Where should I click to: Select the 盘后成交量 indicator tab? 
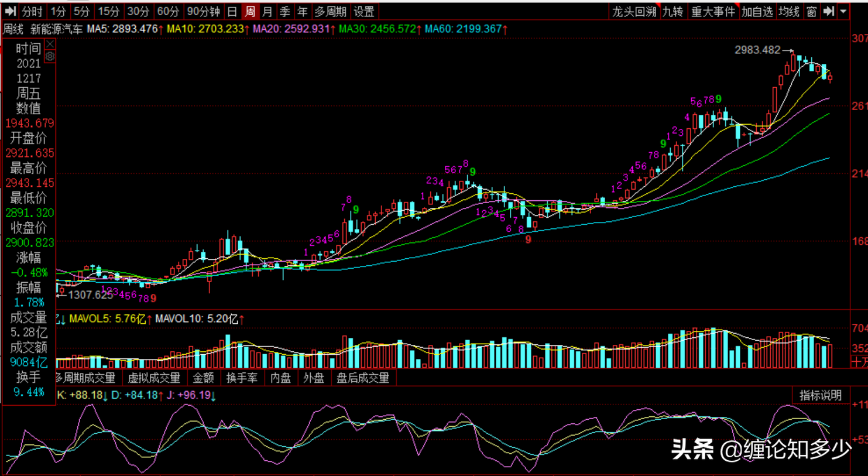pos(363,378)
